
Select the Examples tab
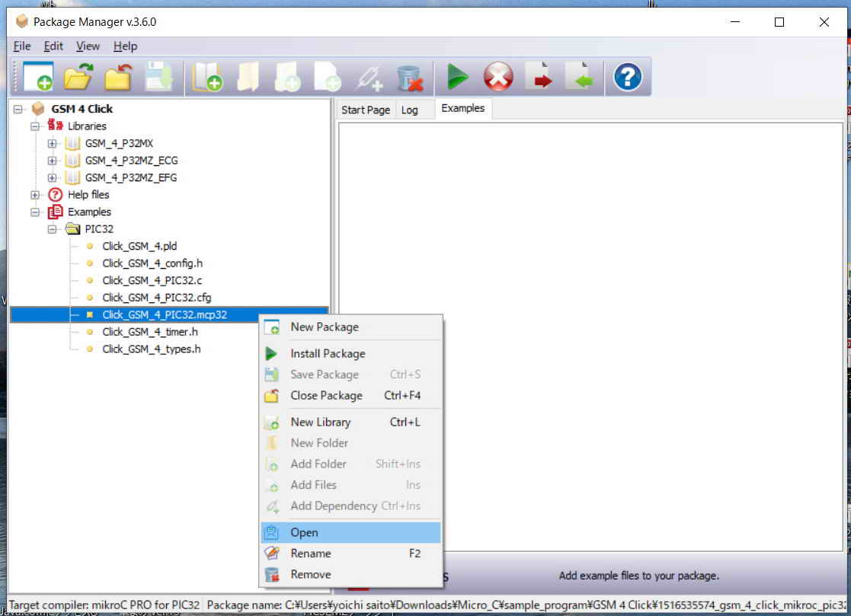tap(463, 108)
